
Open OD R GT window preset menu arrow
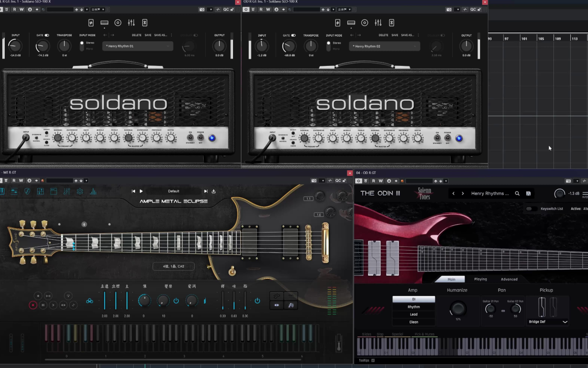coord(446,181)
